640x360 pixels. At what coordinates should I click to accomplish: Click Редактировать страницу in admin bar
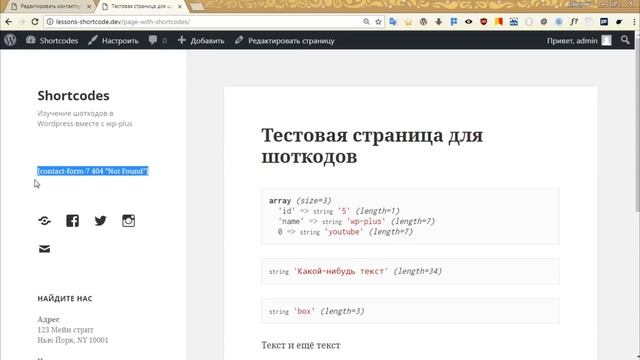coord(285,40)
